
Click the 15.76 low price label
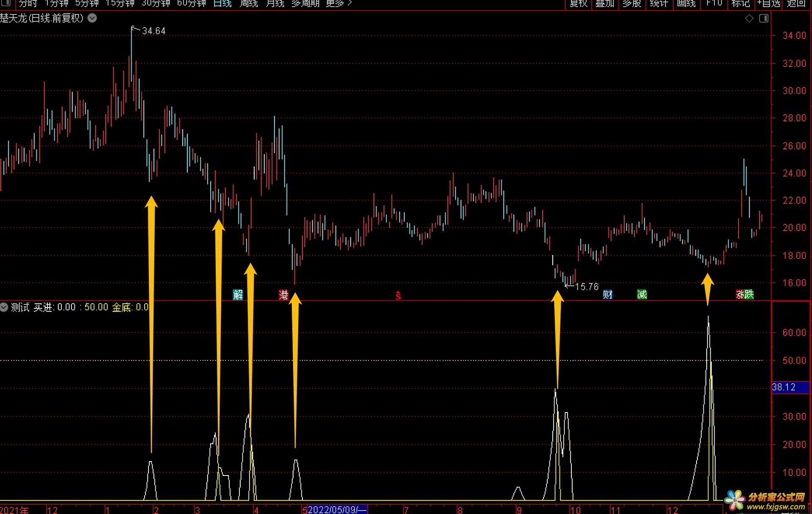point(587,287)
